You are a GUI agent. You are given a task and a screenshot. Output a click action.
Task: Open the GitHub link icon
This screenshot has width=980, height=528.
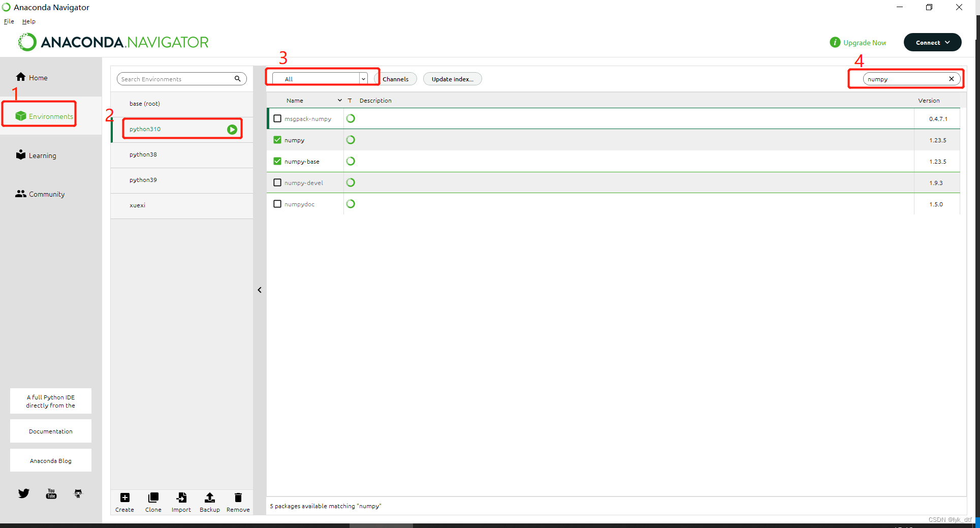78,493
